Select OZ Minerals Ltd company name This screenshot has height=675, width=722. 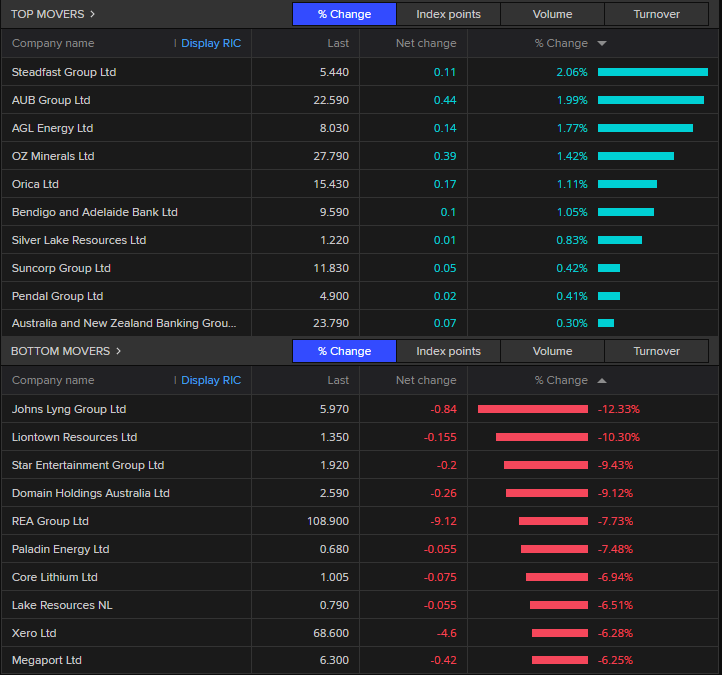[53, 156]
